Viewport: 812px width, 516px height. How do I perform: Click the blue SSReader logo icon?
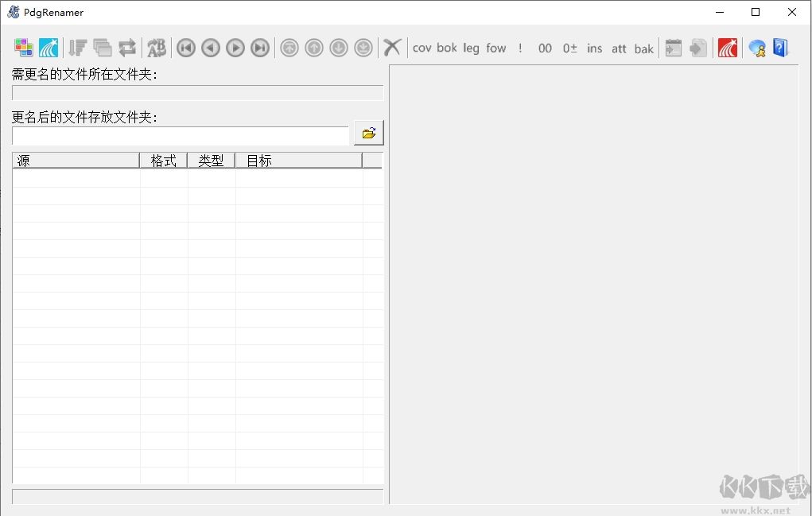coord(48,48)
